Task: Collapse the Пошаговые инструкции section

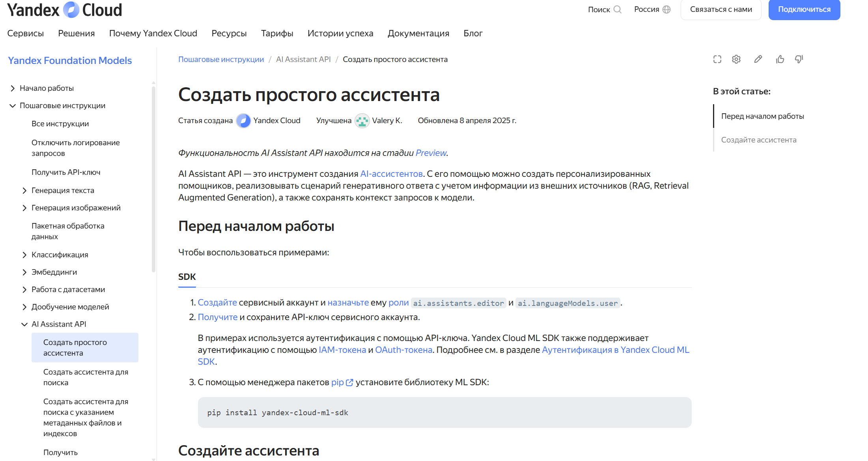Action: coord(13,106)
